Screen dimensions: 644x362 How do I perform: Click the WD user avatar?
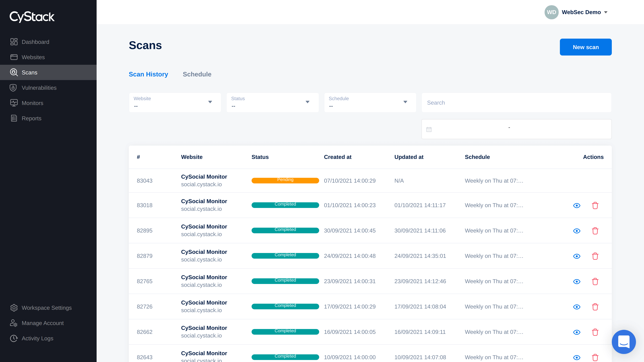pyautogui.click(x=551, y=12)
